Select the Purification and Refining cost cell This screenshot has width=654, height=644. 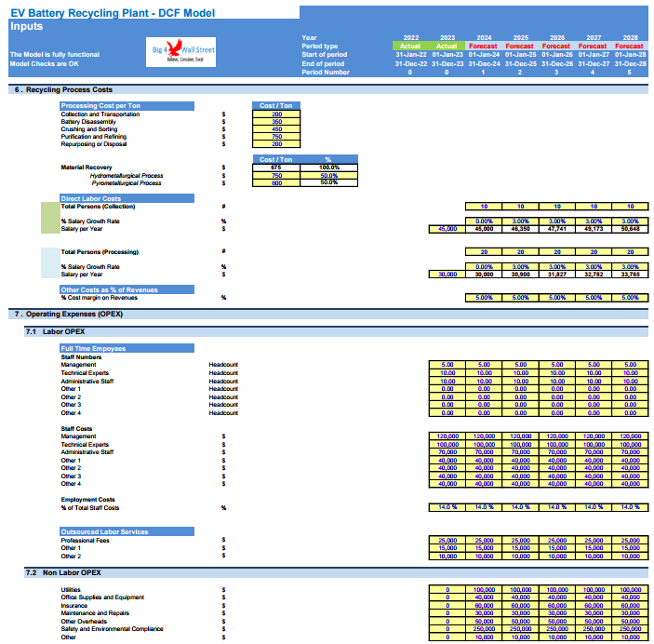point(276,137)
